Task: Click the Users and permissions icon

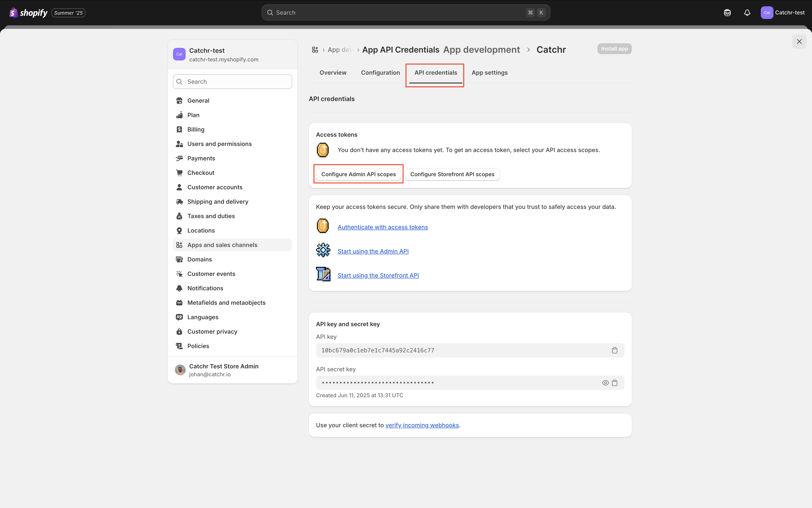Action: coord(179,144)
